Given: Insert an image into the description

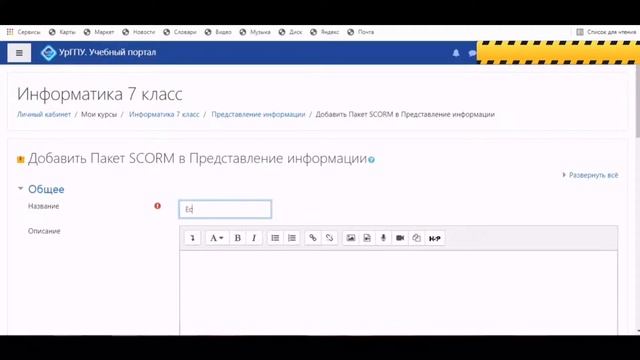Looking at the screenshot, I should pyautogui.click(x=351, y=238).
